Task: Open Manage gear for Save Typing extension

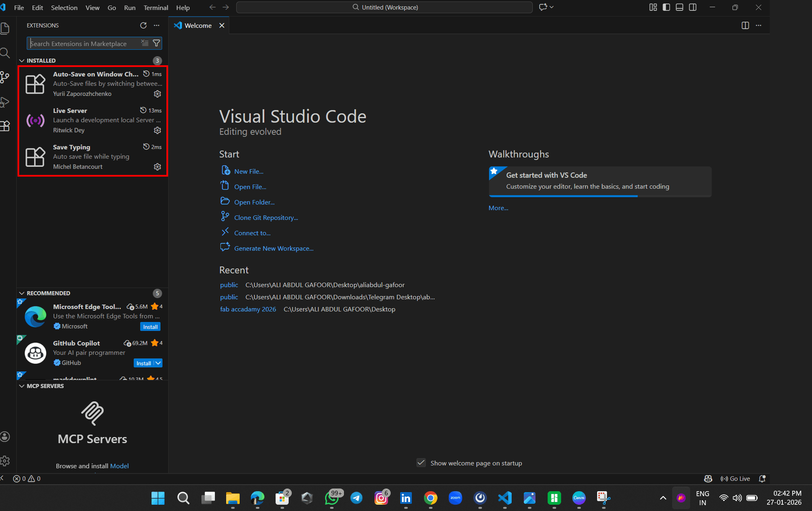Action: point(157,167)
